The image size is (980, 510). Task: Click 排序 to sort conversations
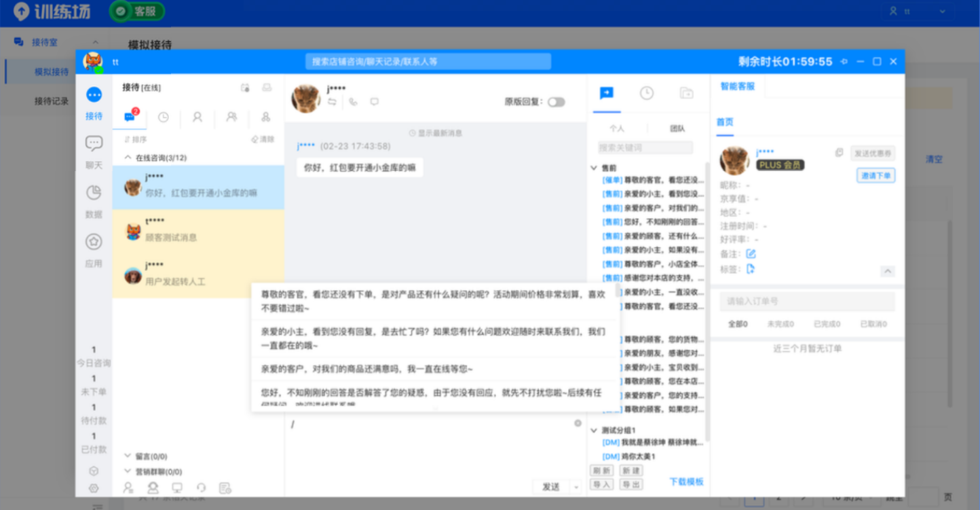(135, 139)
